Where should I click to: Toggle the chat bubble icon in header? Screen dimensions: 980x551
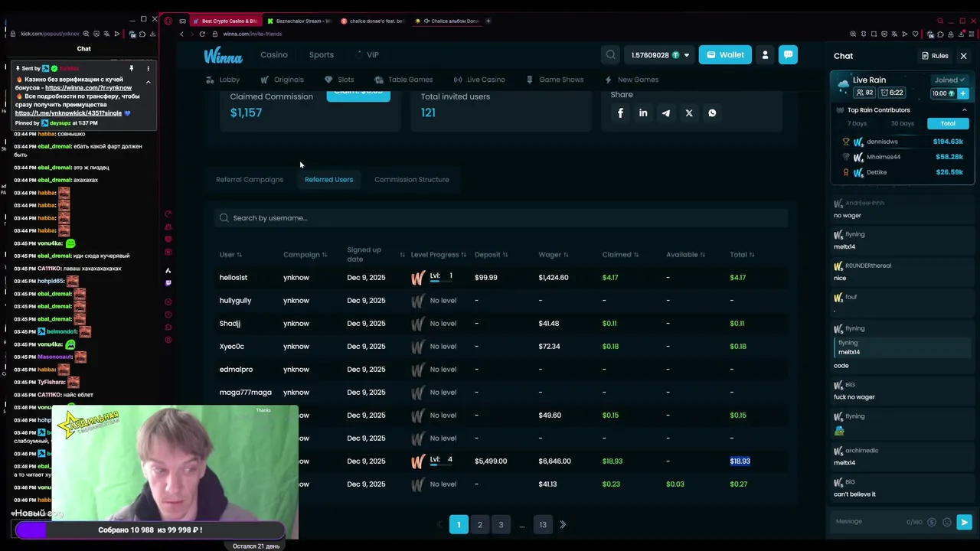point(789,55)
